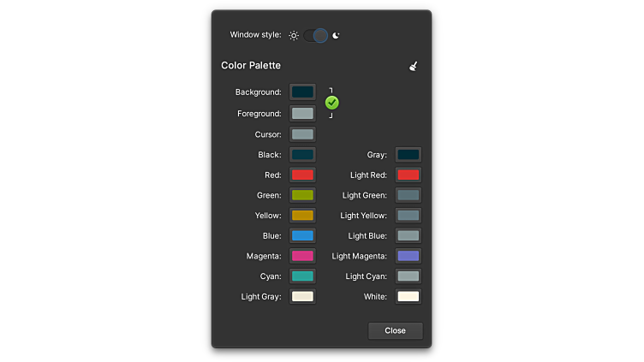
Task: Open the Blue color swatch
Action: coord(302,235)
